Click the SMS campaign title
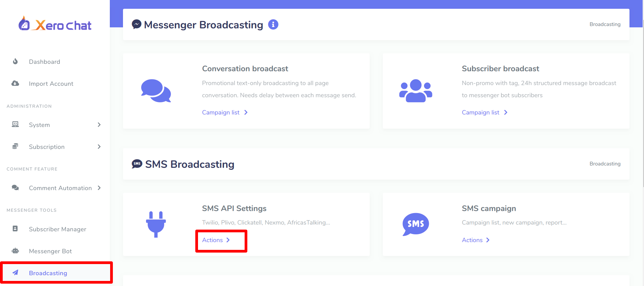This screenshot has height=286, width=644. click(x=489, y=208)
